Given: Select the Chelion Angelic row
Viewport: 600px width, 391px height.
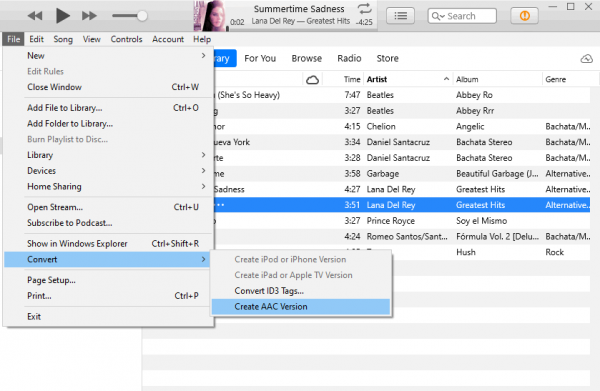Looking at the screenshot, I should click(402, 126).
